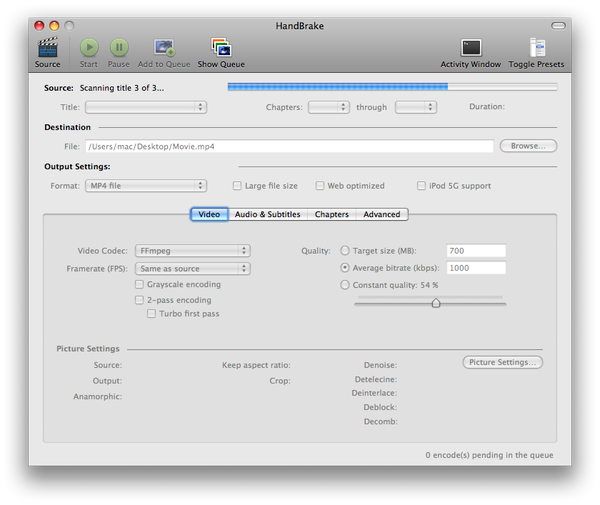The image size is (600, 505).
Task: Enable Turbo first pass checkbox
Action: (x=152, y=314)
